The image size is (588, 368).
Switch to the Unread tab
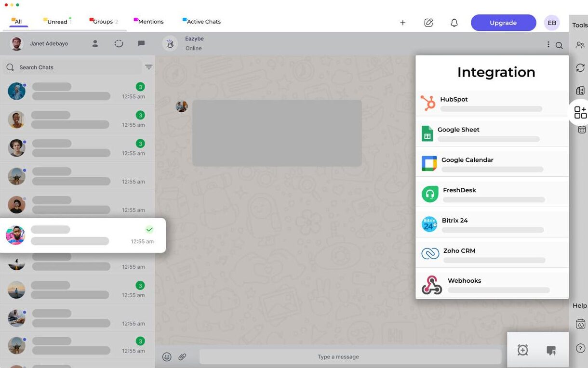[57, 21]
